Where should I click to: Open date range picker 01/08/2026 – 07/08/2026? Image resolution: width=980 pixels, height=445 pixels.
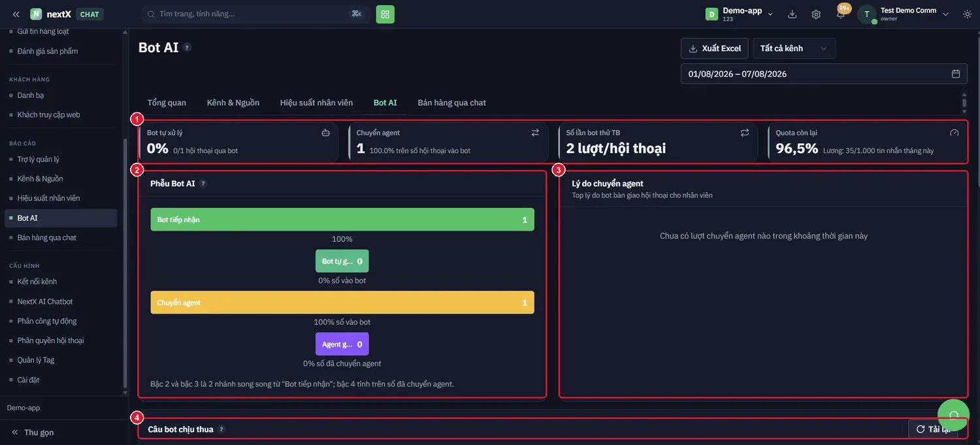(824, 74)
